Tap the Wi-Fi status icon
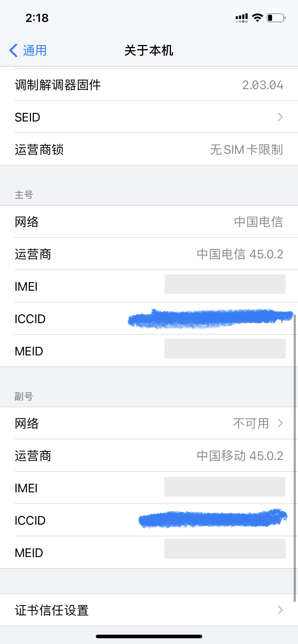 [x=257, y=18]
